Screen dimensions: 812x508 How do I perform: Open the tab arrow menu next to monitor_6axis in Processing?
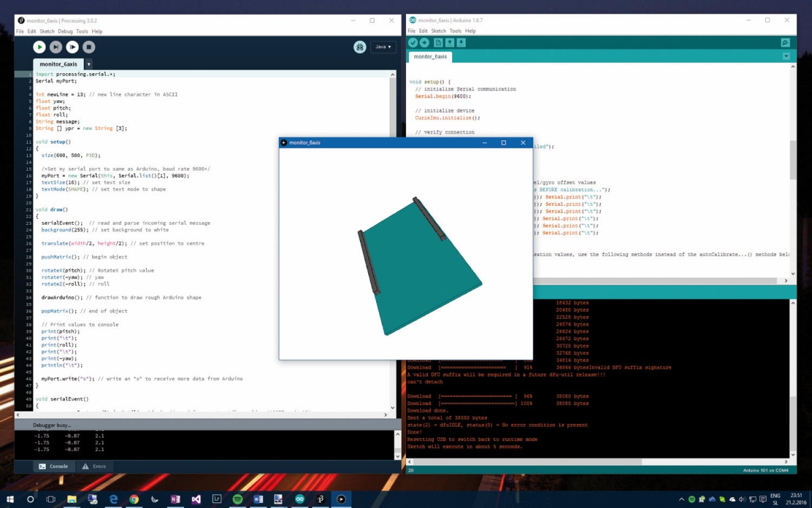89,64
